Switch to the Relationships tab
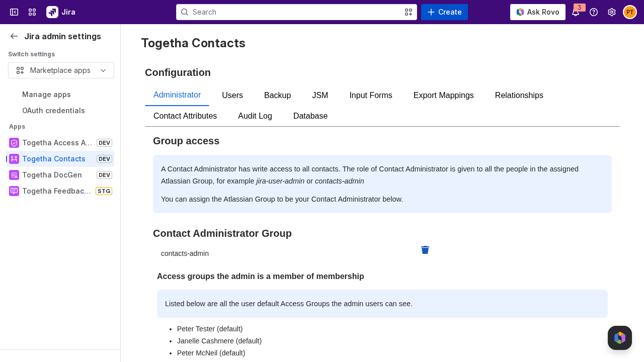Viewport: 644px width, 362px height. 519,96
